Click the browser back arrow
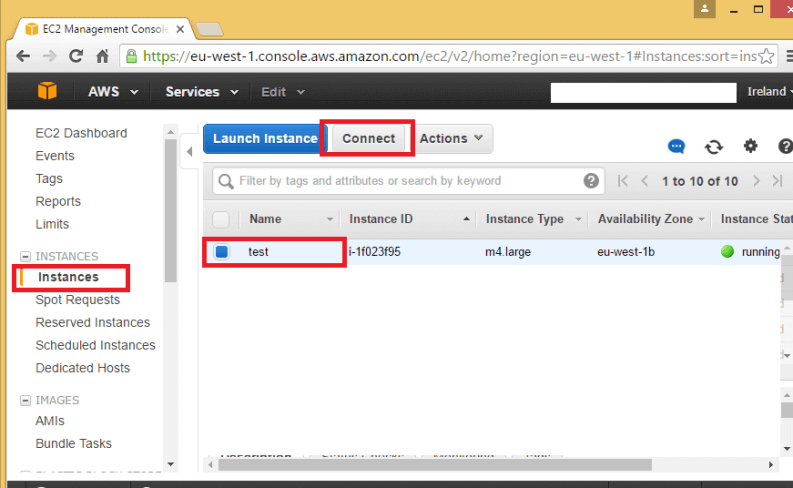Screen dimensions: 793x488 pos(23,56)
